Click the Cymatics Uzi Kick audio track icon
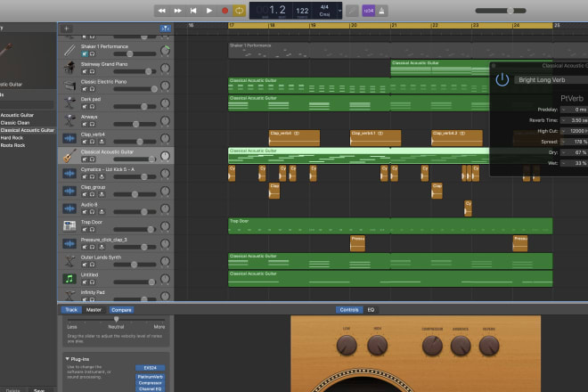Viewport: 588px width, 392px height. click(69, 174)
